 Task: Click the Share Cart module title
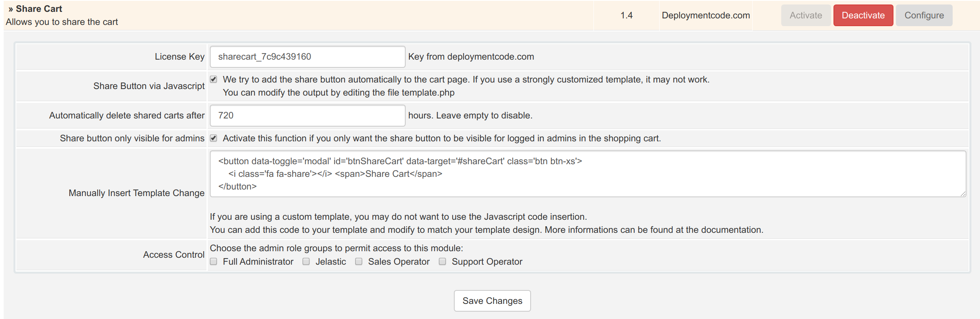[x=39, y=9]
